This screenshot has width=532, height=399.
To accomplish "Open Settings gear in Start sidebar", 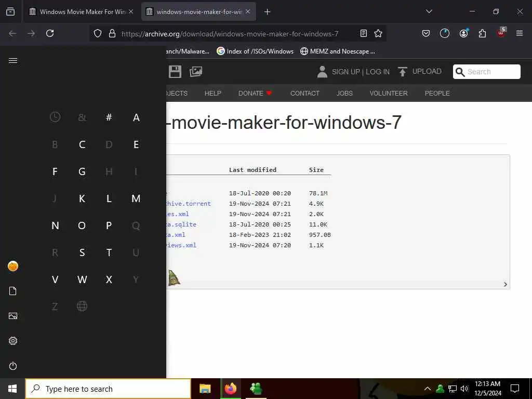I will pos(13,341).
